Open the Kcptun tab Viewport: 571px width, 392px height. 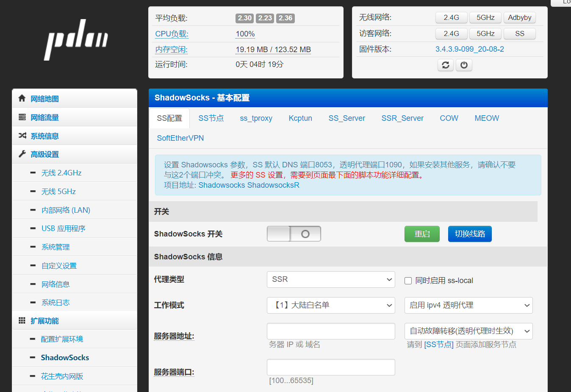click(300, 118)
